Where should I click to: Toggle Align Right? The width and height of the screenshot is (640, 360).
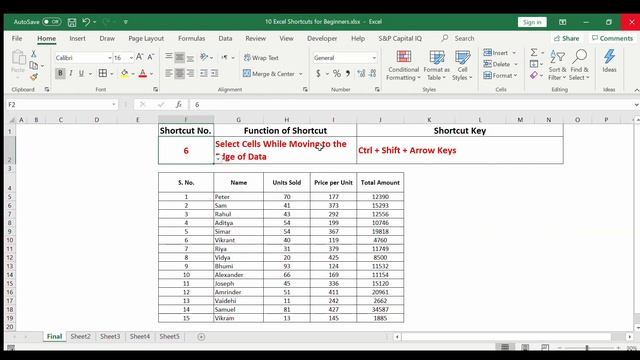[190, 73]
